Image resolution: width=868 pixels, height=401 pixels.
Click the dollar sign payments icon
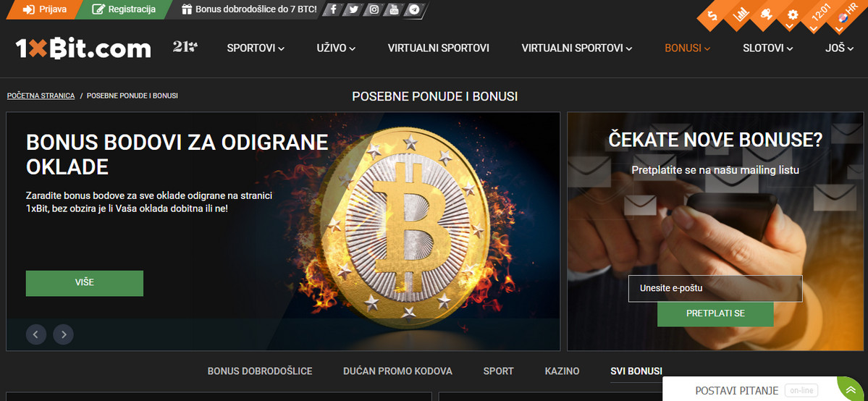[x=714, y=15]
